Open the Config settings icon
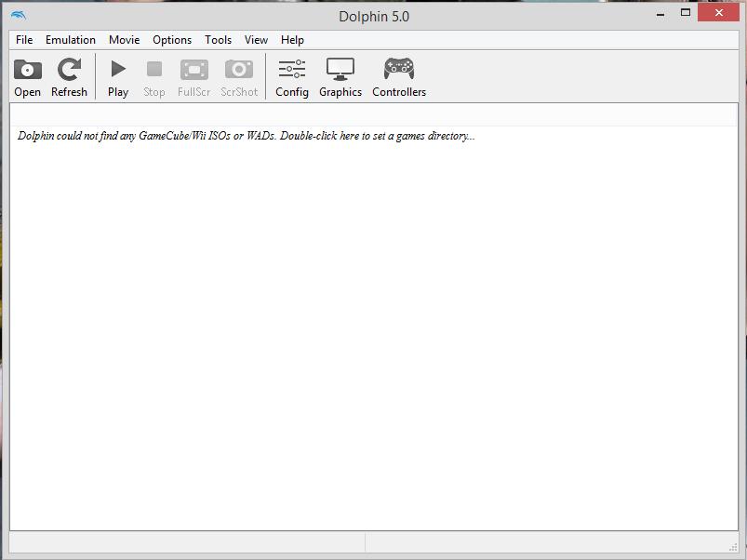The width and height of the screenshot is (747, 560). (x=292, y=69)
